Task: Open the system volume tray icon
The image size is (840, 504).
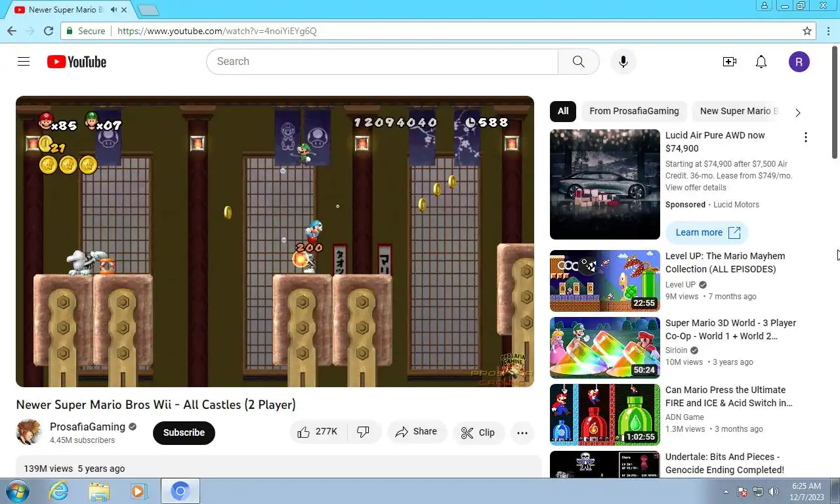Action: click(x=773, y=492)
